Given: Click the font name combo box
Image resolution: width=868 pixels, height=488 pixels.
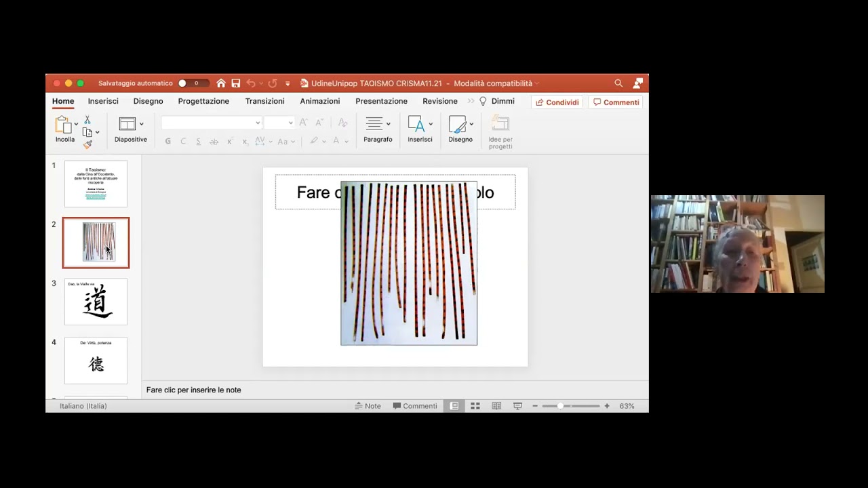Looking at the screenshot, I should [x=211, y=123].
